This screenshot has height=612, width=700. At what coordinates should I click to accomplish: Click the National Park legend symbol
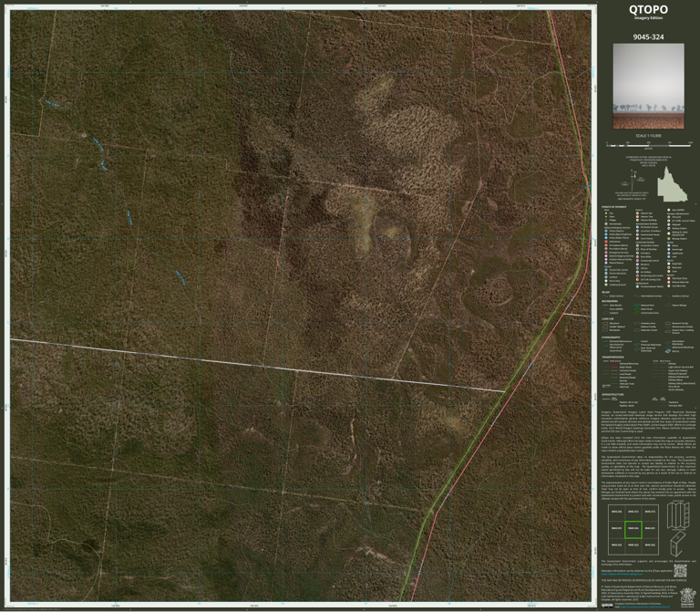[636, 306]
